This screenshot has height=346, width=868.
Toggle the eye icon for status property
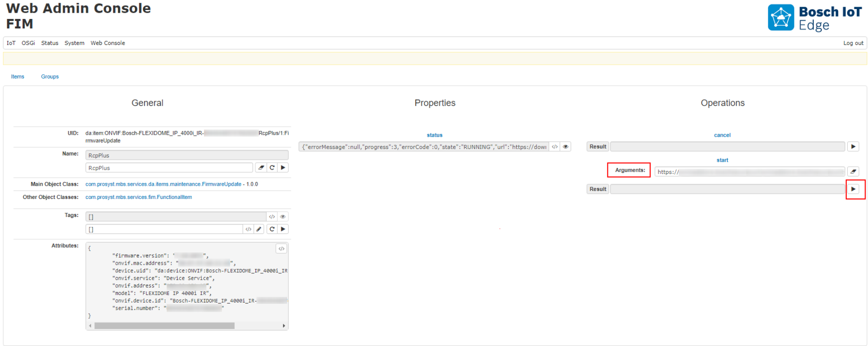pos(565,147)
